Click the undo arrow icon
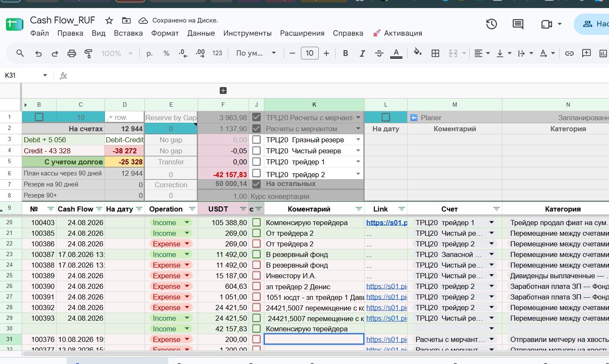The width and height of the screenshot is (609, 364). click(x=38, y=54)
